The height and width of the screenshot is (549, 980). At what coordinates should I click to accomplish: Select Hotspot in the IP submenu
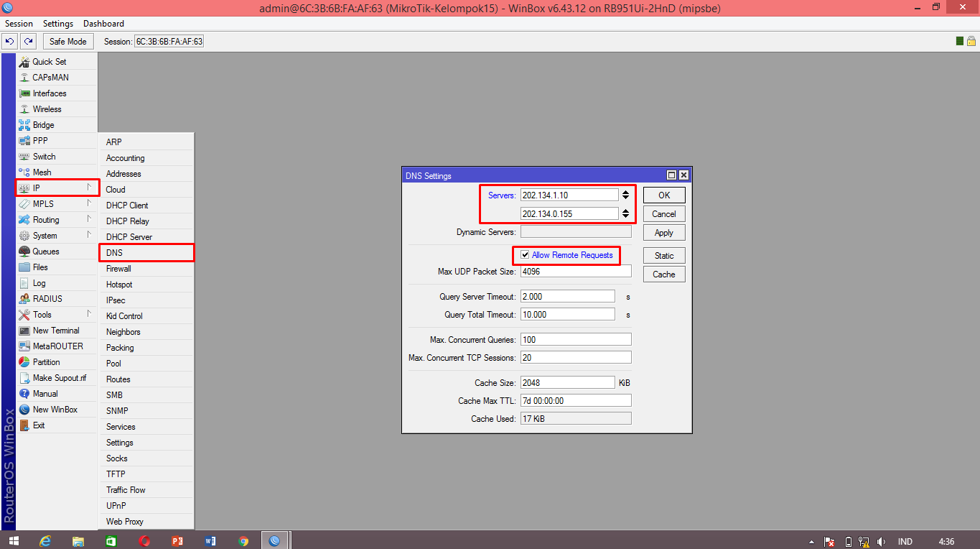coord(146,285)
